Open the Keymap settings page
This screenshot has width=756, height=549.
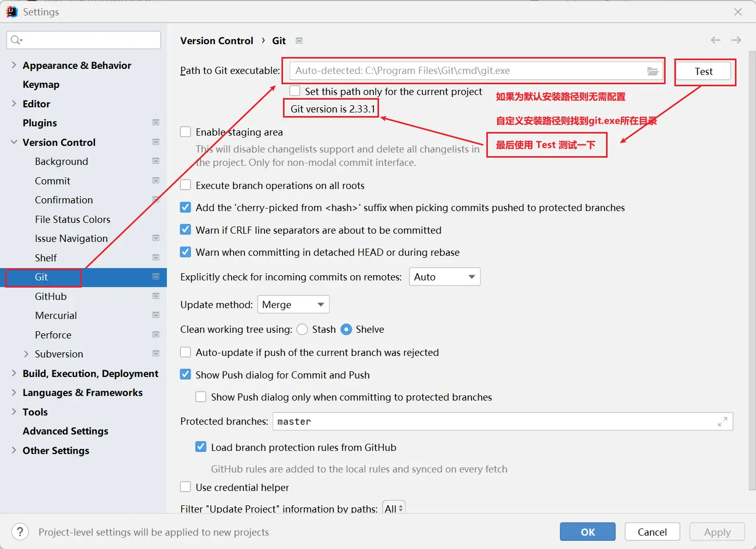pyautogui.click(x=41, y=84)
